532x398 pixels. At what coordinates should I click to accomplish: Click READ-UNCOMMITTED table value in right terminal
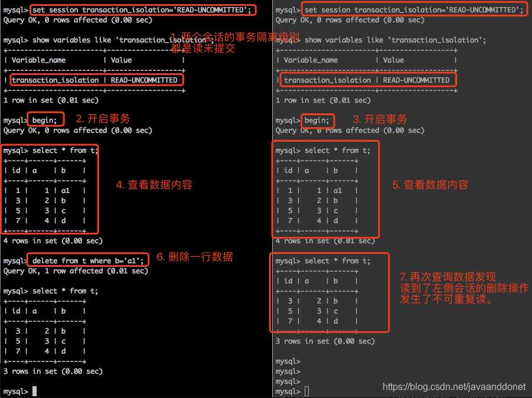pos(416,80)
